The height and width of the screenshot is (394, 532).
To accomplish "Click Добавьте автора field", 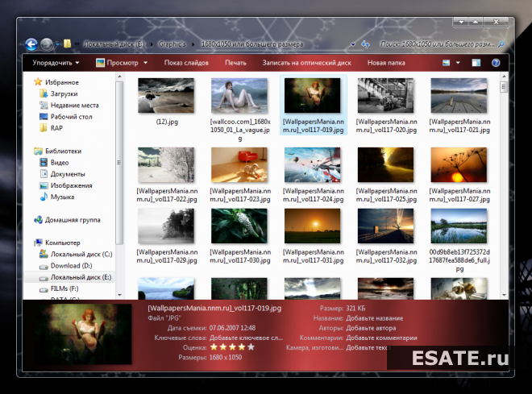I will tap(371, 328).
